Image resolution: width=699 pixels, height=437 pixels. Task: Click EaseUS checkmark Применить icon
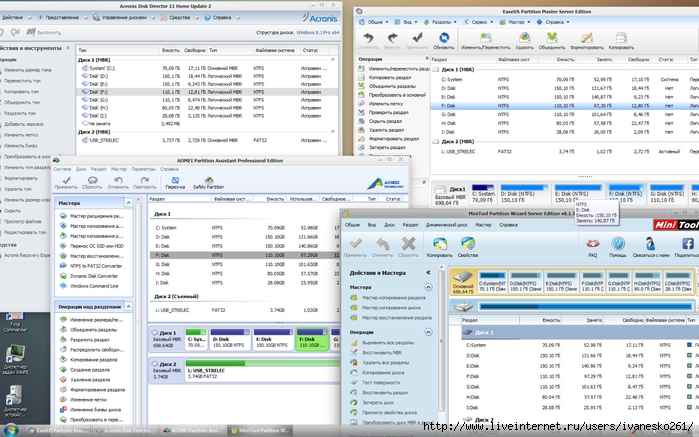tap(418, 37)
